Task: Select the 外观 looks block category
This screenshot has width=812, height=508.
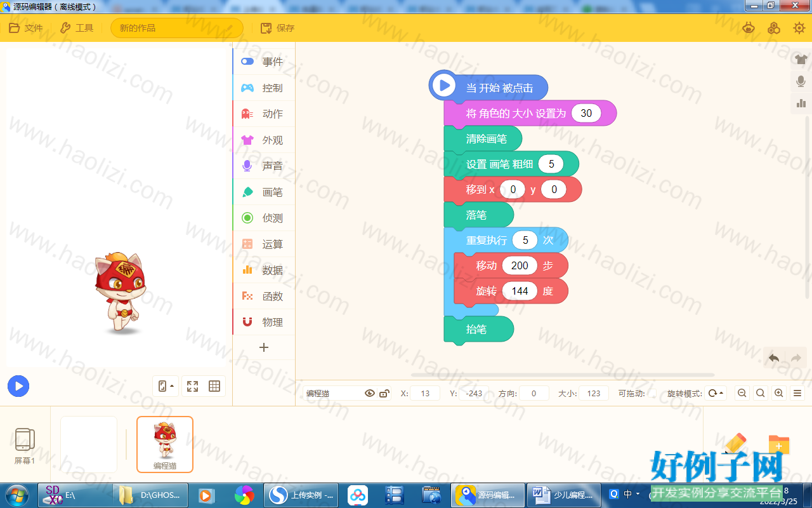Action: pos(264,140)
